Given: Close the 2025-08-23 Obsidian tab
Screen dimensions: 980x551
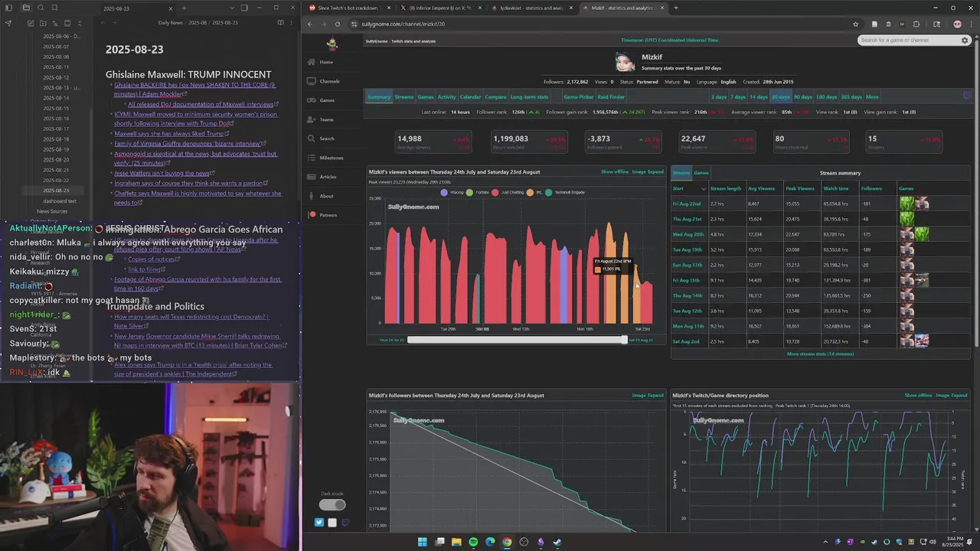Looking at the screenshot, I should tap(172, 8).
